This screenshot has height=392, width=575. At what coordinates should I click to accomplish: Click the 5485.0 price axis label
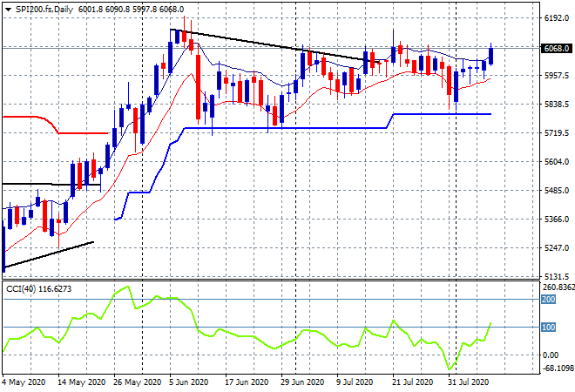click(557, 191)
